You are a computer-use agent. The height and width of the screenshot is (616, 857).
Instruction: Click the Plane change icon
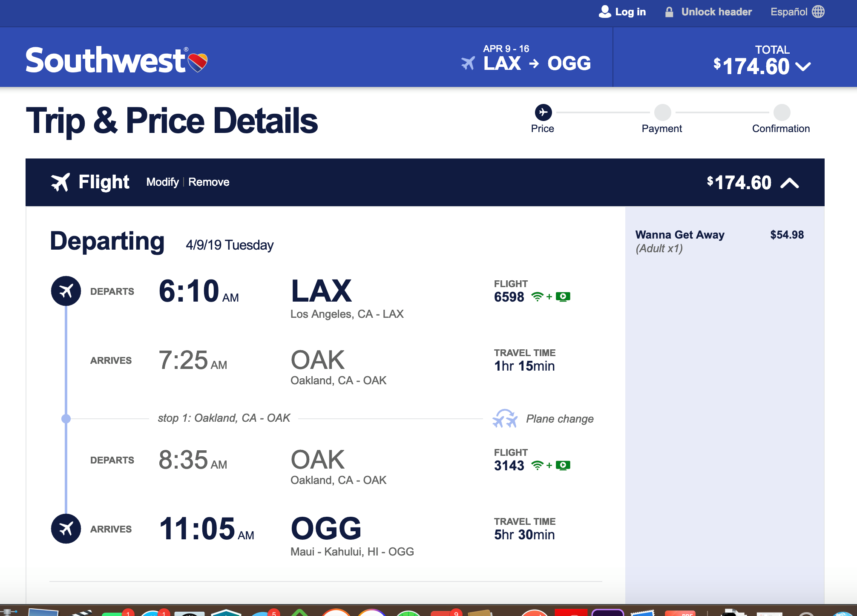(x=505, y=418)
